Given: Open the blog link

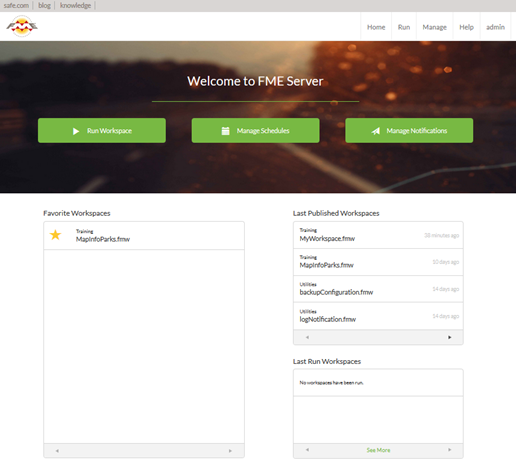Looking at the screenshot, I should tap(44, 5).
